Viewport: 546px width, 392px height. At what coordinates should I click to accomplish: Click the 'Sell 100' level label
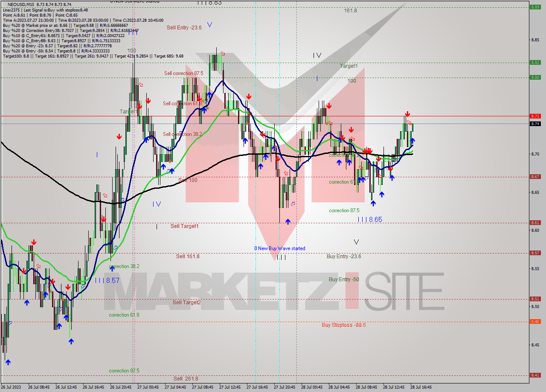click(188, 180)
